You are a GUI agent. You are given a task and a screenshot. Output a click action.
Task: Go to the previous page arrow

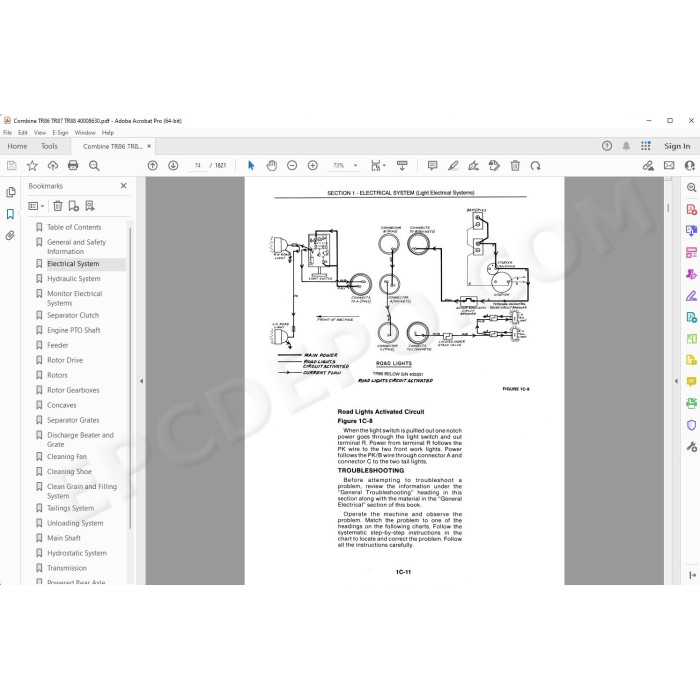[x=153, y=166]
